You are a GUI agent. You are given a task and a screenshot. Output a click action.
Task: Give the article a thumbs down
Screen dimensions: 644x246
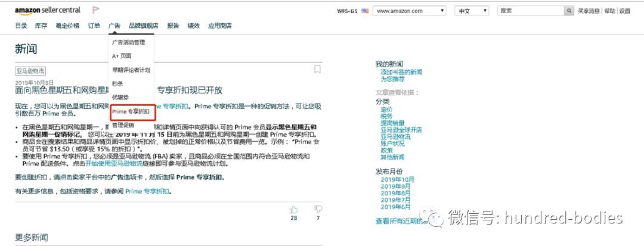pos(318,210)
